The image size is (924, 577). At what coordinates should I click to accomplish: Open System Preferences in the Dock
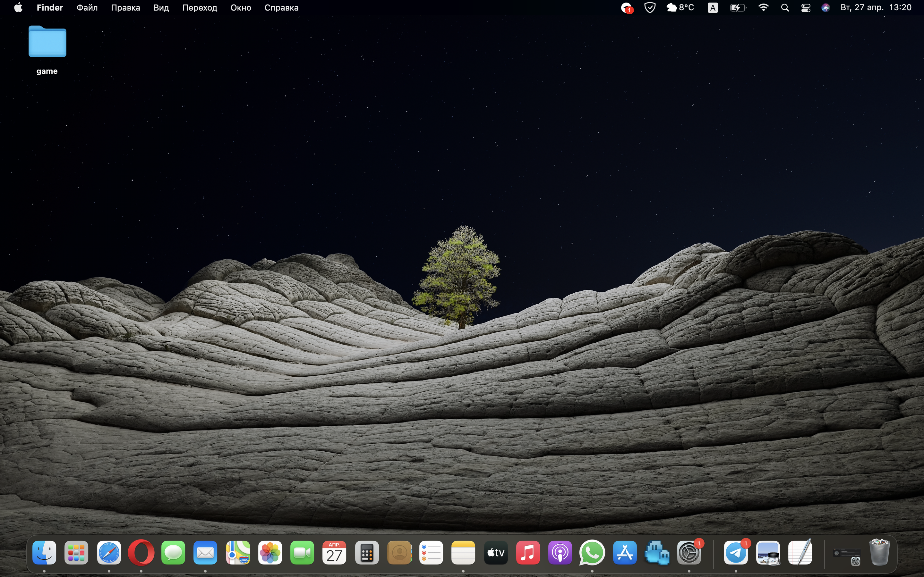[x=689, y=553]
